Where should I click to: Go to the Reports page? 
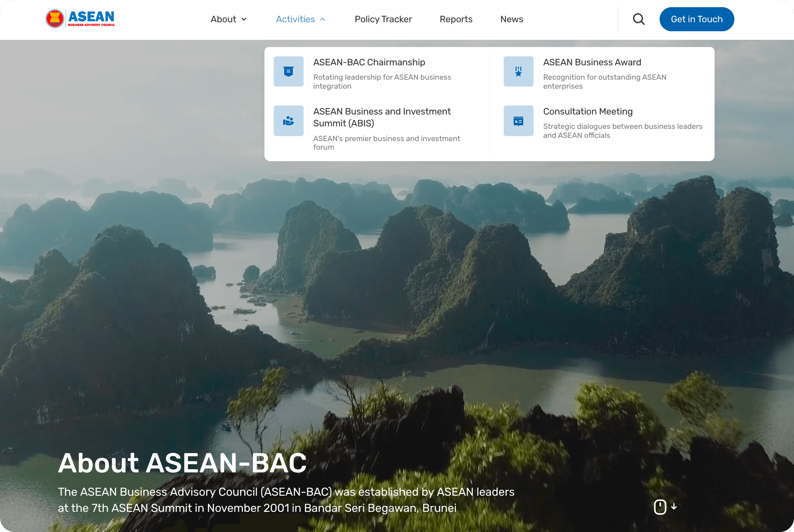(x=456, y=19)
